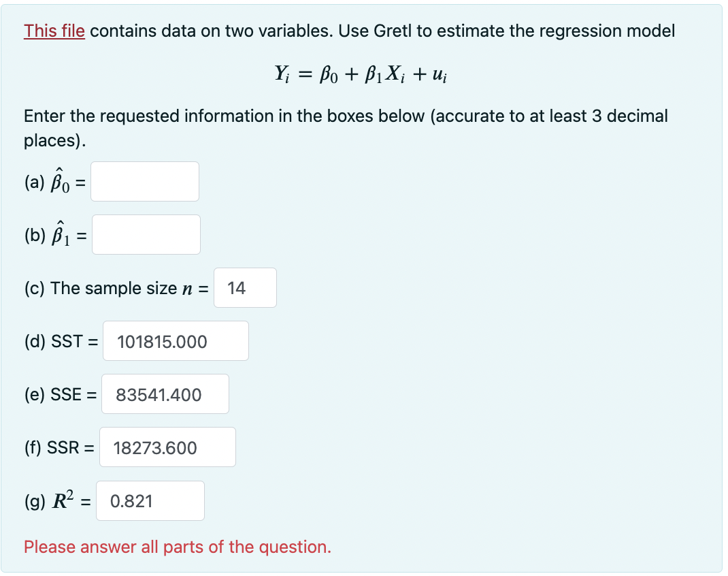728x576 pixels.
Task: Click the "(f) SSR =" label
Action: (x=59, y=447)
